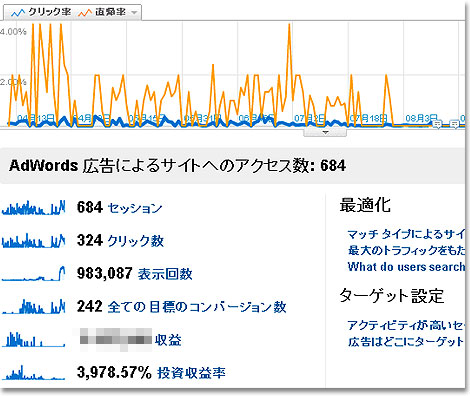Click the 最適化 heading
The width and height of the screenshot is (470, 396).
click(365, 205)
